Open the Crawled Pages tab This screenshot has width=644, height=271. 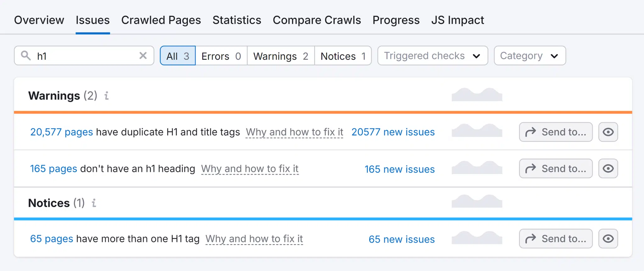161,20
